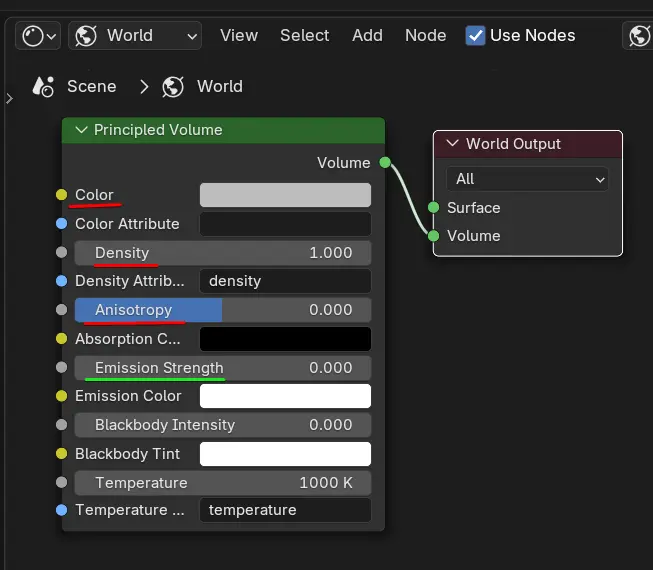Screen dimensions: 653x570
Task: Open the World shader type dropdown
Action: (134, 36)
